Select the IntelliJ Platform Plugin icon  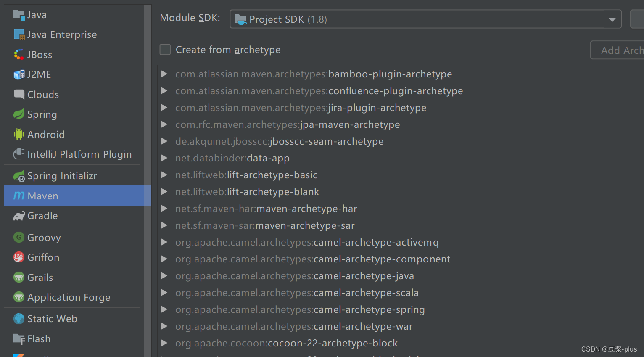pyautogui.click(x=19, y=154)
